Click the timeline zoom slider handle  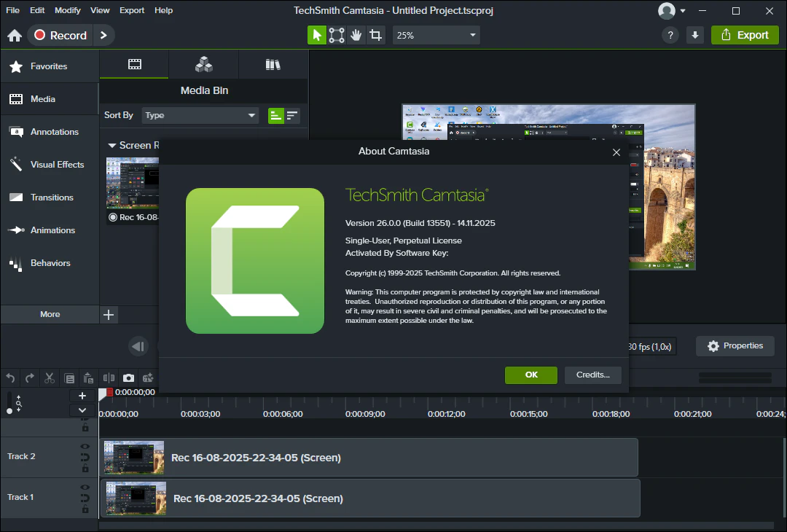tap(9, 410)
